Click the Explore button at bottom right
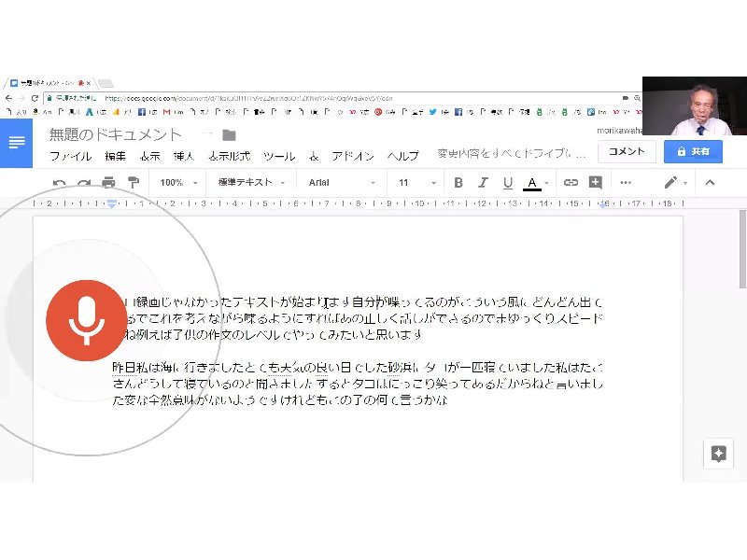The width and height of the screenshot is (747, 560). tap(718, 454)
